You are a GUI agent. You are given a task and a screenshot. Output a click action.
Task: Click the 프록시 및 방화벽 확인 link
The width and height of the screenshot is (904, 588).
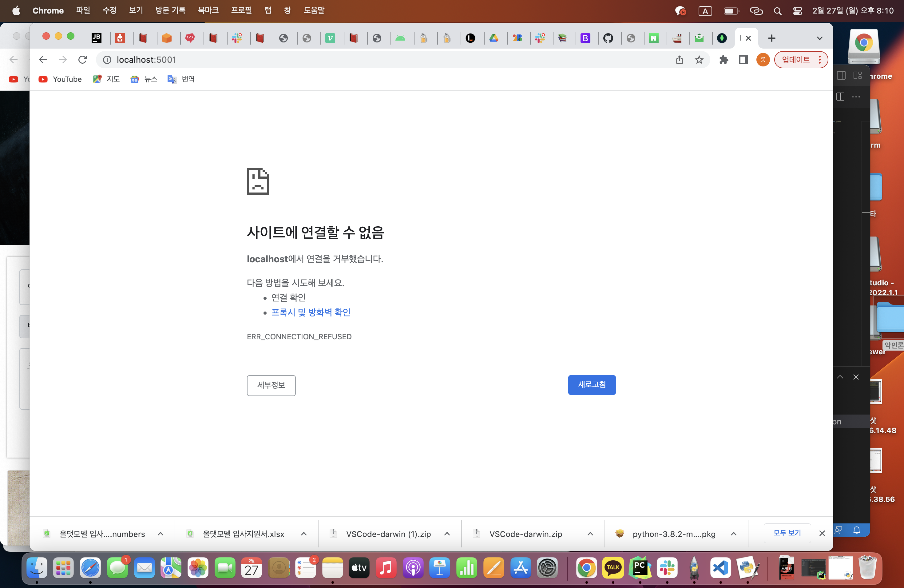pyautogui.click(x=311, y=312)
